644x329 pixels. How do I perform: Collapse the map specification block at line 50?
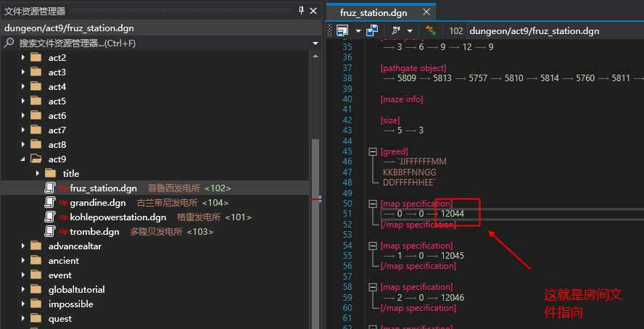click(373, 204)
